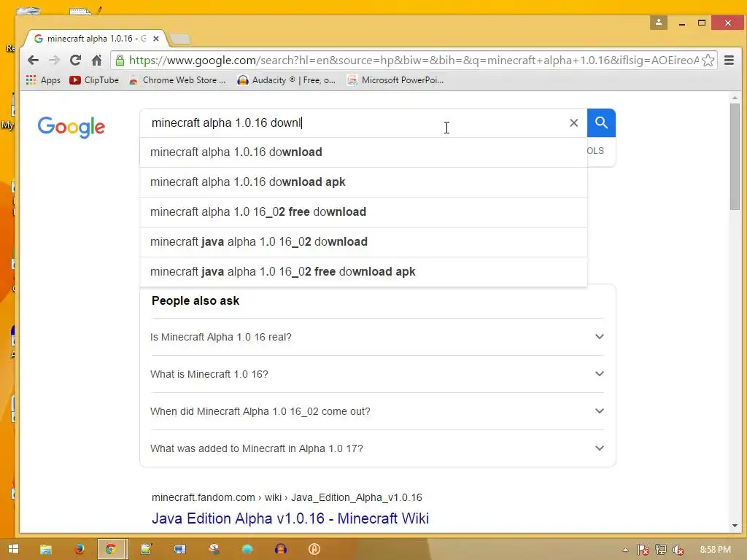The width and height of the screenshot is (747, 560).
Task: Open the Audacity bookmark
Action: pyautogui.click(x=286, y=80)
